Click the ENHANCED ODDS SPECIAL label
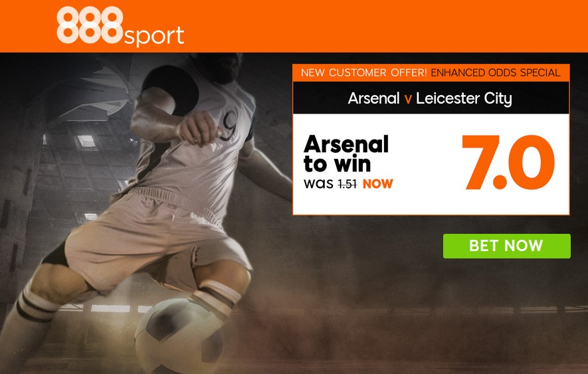588x374 pixels. click(496, 73)
